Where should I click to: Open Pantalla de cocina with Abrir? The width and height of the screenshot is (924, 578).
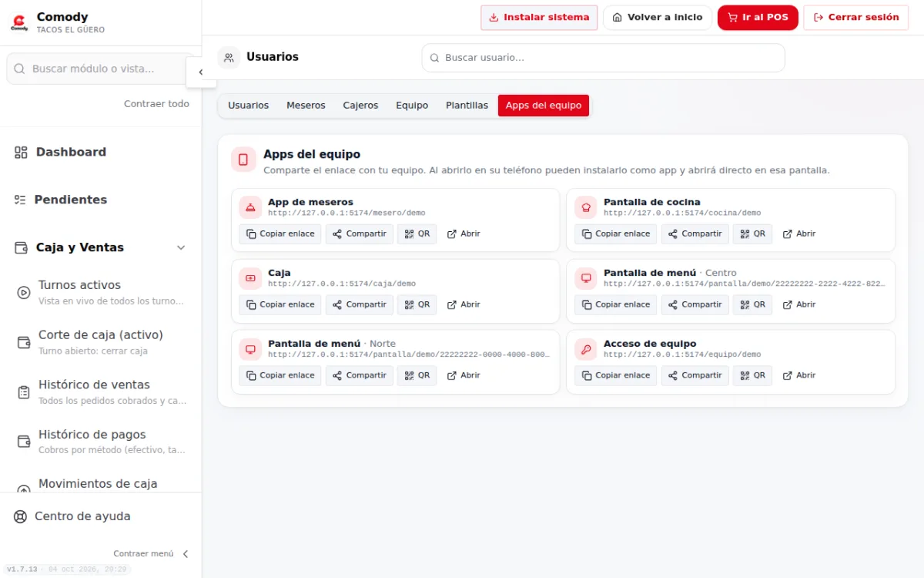[x=799, y=234]
